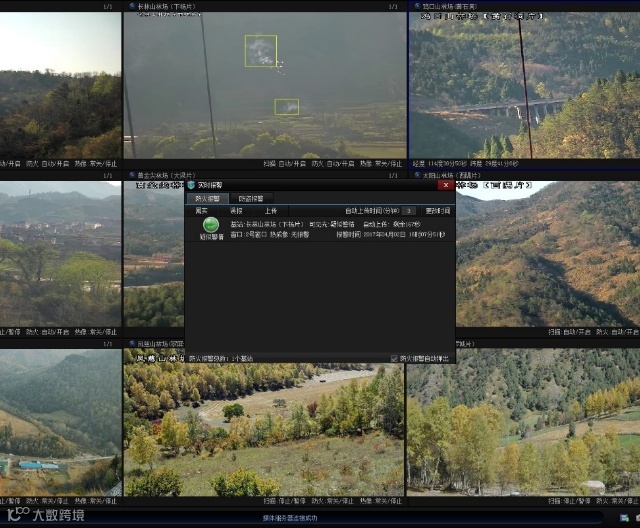The width and height of the screenshot is (640, 528).
Task: Click the 1/1 page indicator of 长林山林场 panel
Action: click(393, 7)
